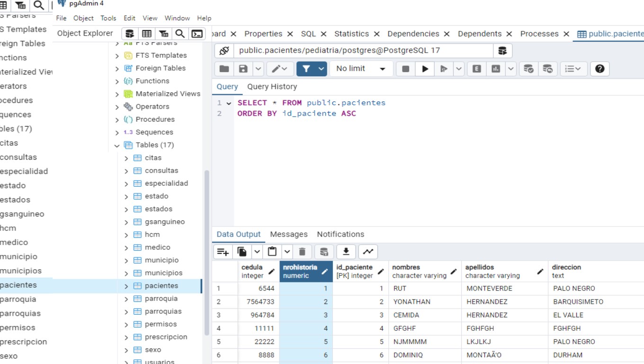Click the Delete row trash icon
This screenshot has width=644, height=364.
(303, 252)
